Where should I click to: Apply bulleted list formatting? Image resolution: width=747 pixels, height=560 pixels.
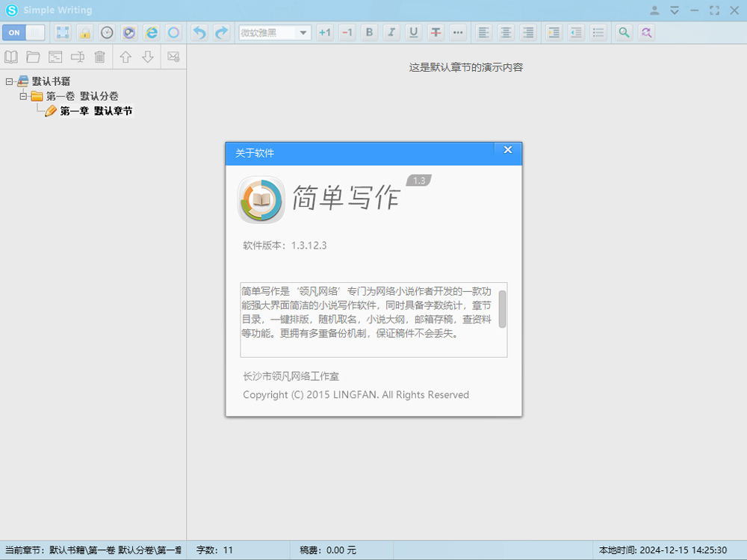pyautogui.click(x=598, y=32)
